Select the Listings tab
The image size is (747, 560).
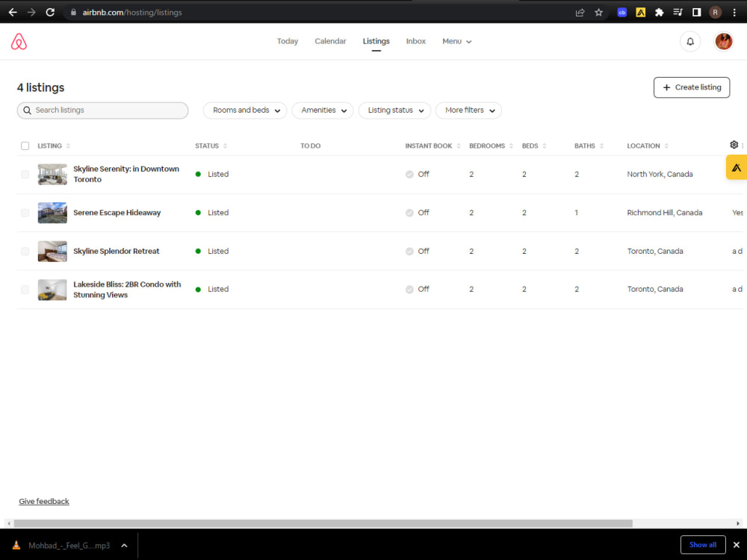pyautogui.click(x=376, y=41)
